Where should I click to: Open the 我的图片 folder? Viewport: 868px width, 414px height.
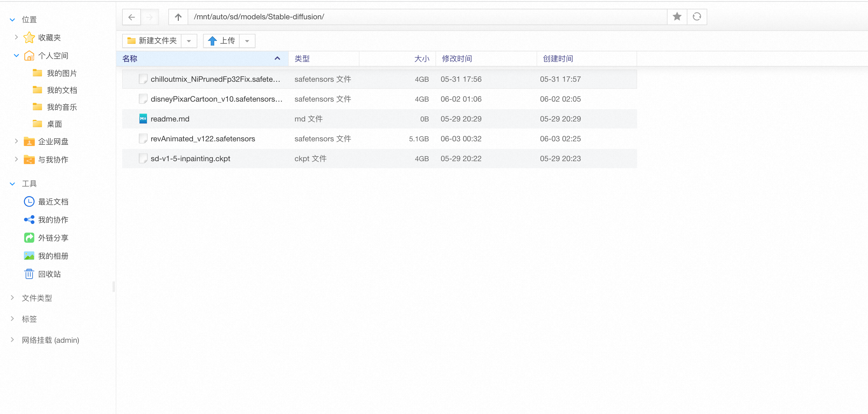(62, 73)
